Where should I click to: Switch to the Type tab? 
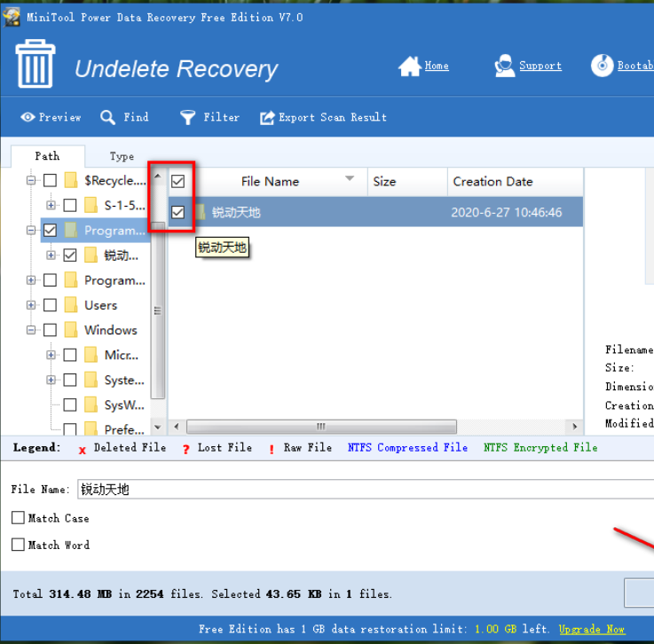pyautogui.click(x=122, y=156)
